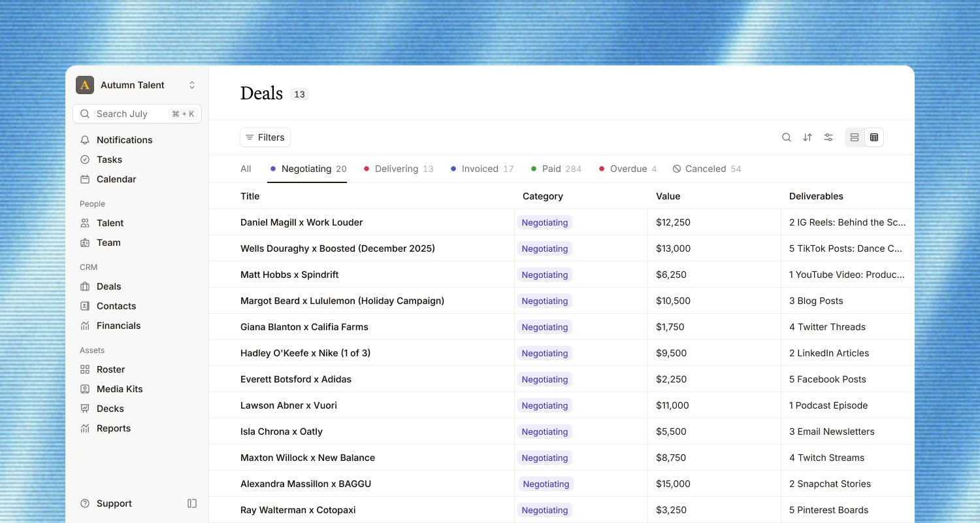Switch to list row view
Screen dimensions: 980x523
(855, 137)
